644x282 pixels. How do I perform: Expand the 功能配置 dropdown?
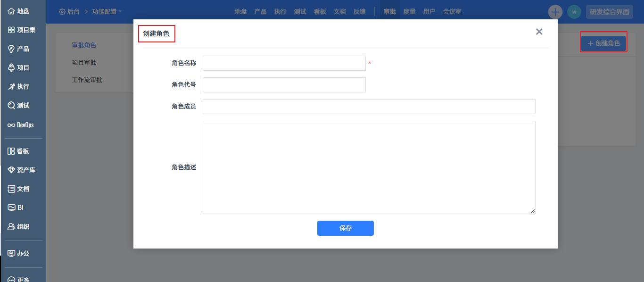click(107, 12)
